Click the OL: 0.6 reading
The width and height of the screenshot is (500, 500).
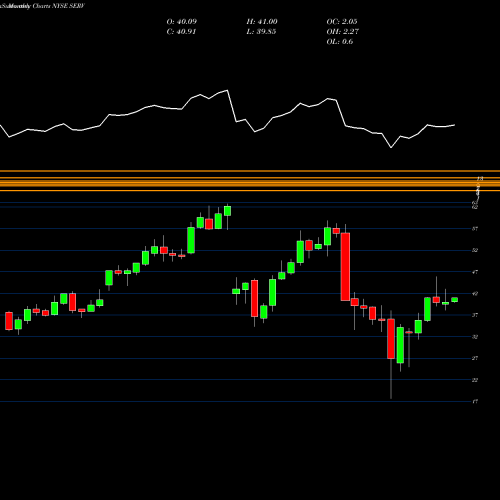340,42
